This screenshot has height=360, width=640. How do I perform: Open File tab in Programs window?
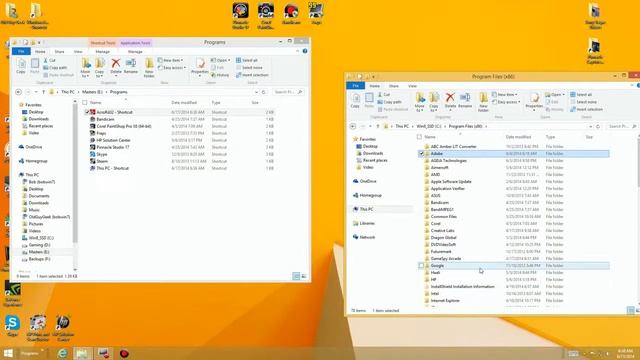pyautogui.click(x=21, y=51)
